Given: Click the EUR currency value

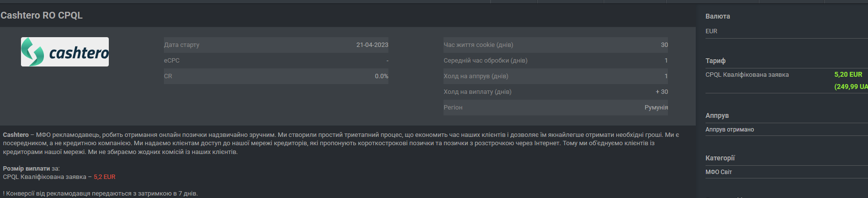Looking at the screenshot, I should click(711, 31).
